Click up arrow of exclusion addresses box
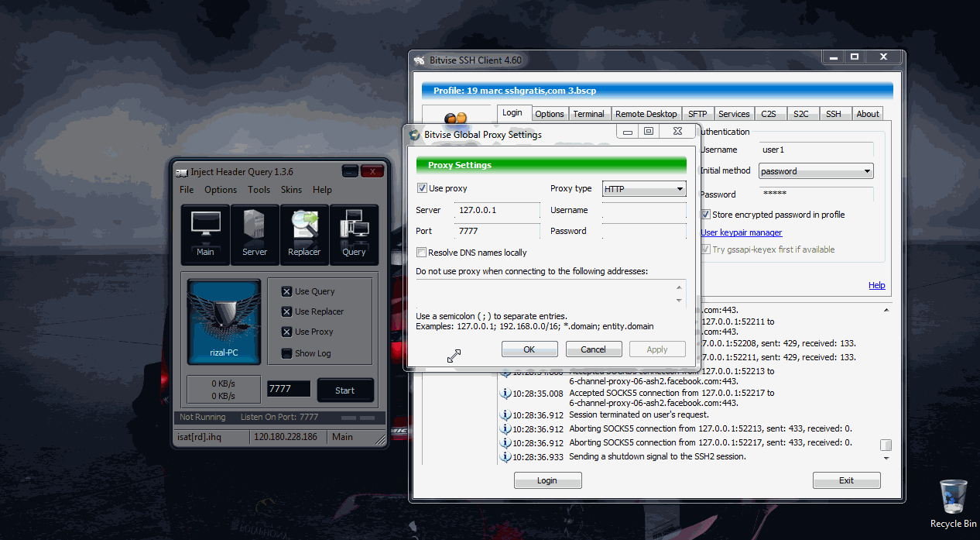980x540 pixels. [x=680, y=286]
